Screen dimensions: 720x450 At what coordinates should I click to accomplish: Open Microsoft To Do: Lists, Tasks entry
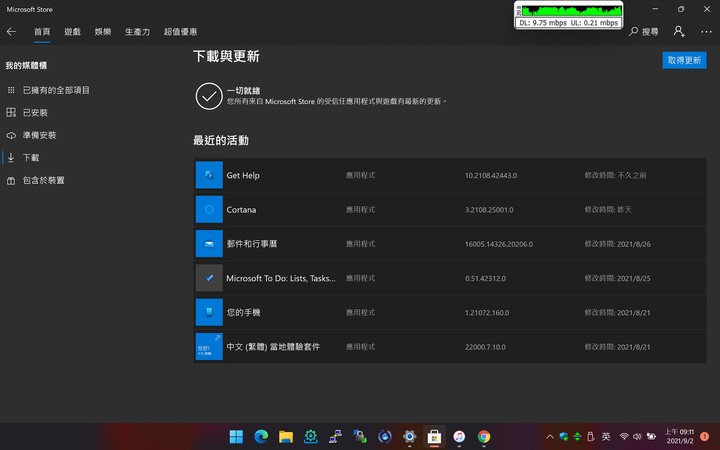(281, 278)
